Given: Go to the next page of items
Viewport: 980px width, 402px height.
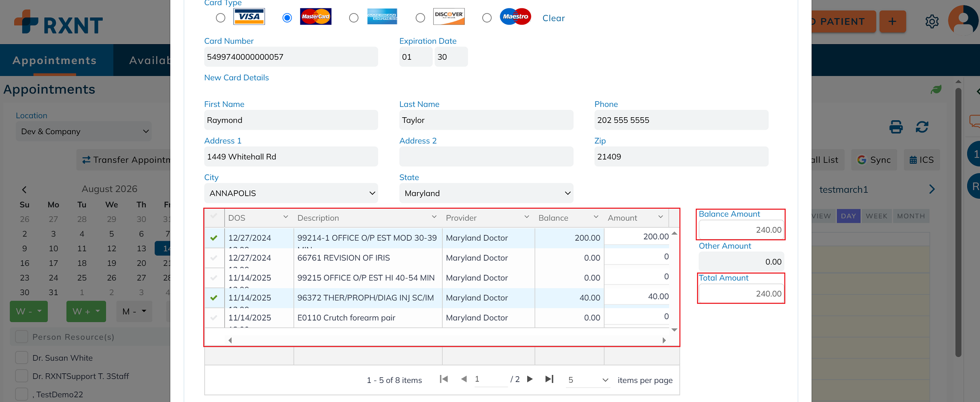Looking at the screenshot, I should coord(530,379).
